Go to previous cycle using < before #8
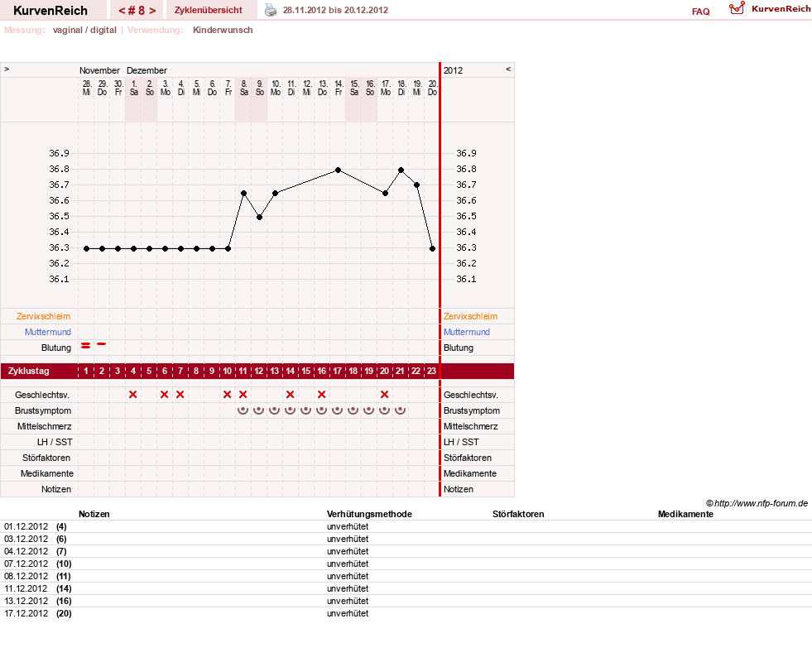Image resolution: width=812 pixels, height=662 pixels. 122,11
